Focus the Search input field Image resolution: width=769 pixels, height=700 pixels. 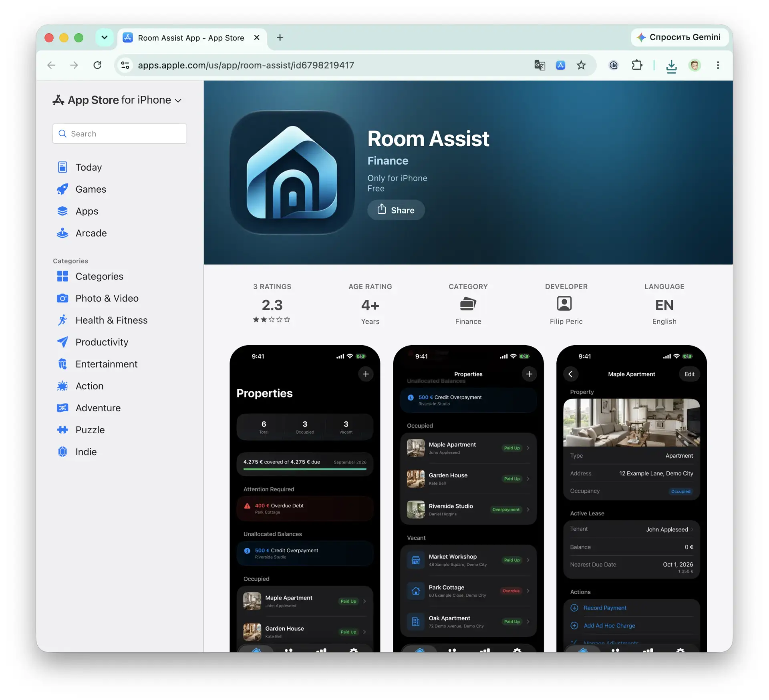coord(120,134)
